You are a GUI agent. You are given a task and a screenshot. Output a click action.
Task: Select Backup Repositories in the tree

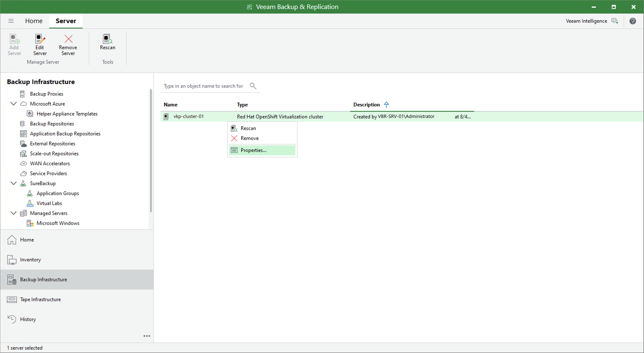tap(52, 124)
